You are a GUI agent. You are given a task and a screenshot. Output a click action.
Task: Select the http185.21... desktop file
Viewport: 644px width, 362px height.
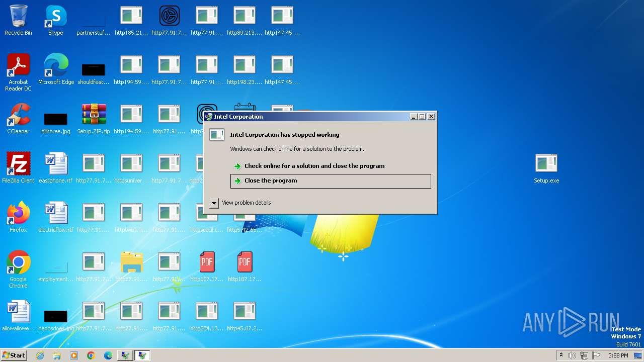pos(131,21)
